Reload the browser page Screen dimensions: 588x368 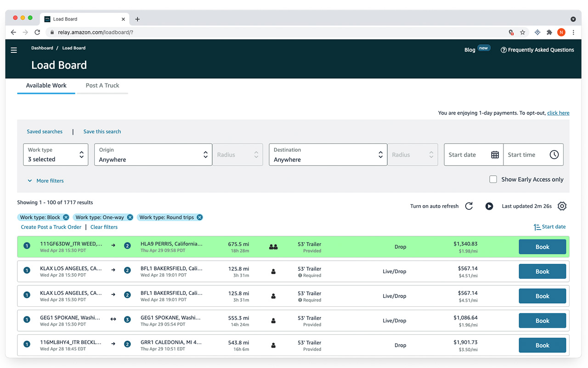pyautogui.click(x=37, y=32)
